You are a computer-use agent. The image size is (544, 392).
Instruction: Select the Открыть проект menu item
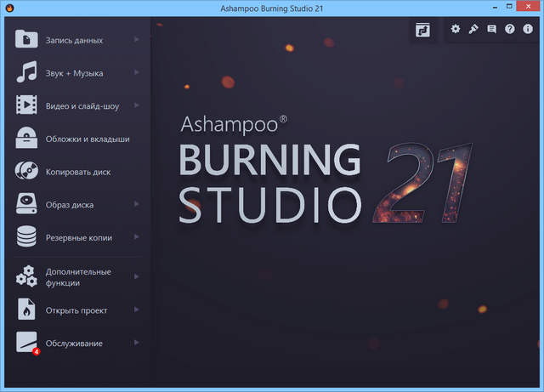(76, 310)
